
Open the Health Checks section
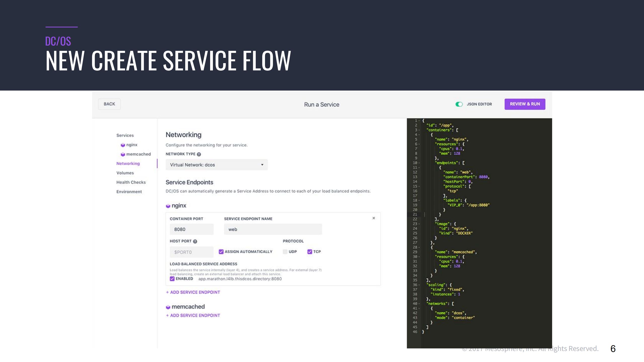pyautogui.click(x=131, y=182)
